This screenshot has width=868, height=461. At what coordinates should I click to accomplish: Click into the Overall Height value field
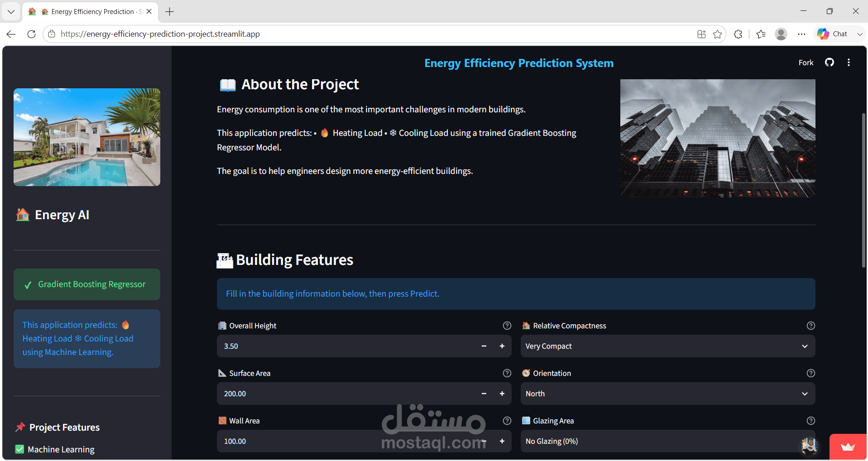coord(346,346)
